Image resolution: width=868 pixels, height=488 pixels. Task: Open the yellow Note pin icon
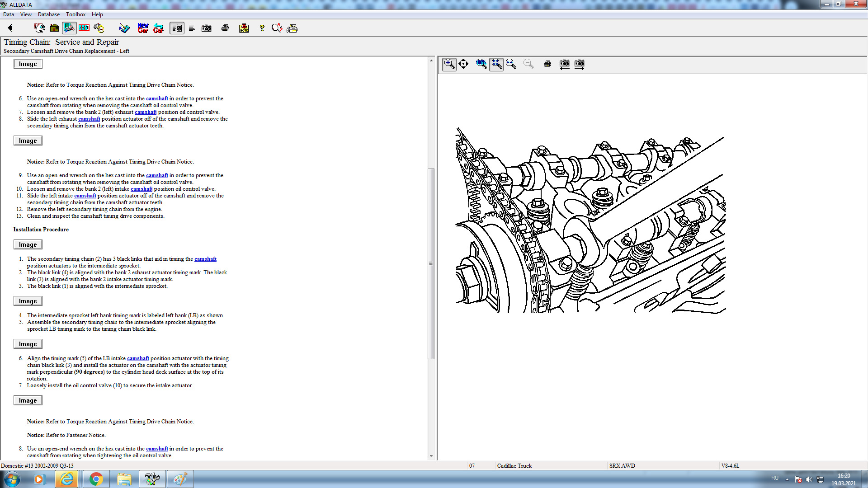click(x=244, y=28)
